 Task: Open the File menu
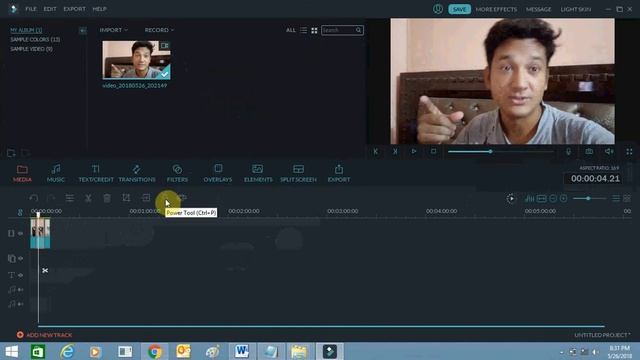pos(31,9)
